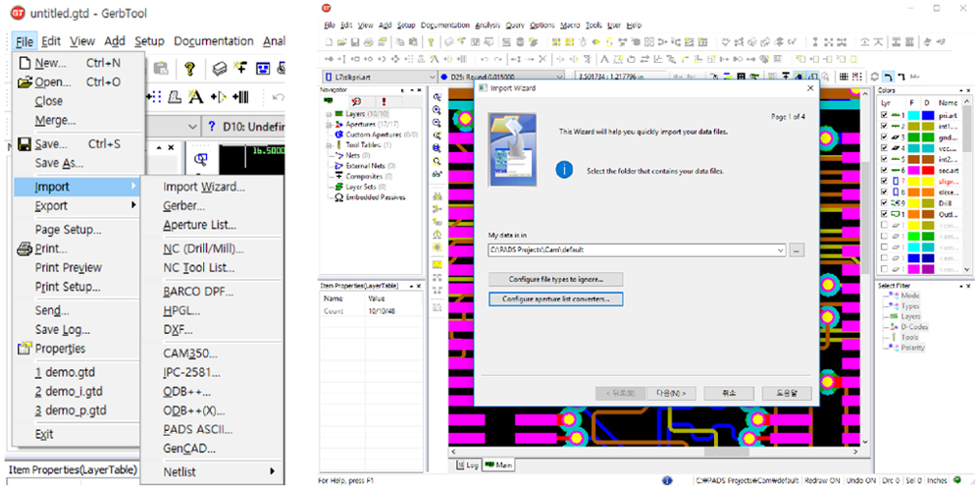Click the zoom in magnifier in vertical toolbar
Image resolution: width=980 pixels, height=489 pixels.
(438, 109)
